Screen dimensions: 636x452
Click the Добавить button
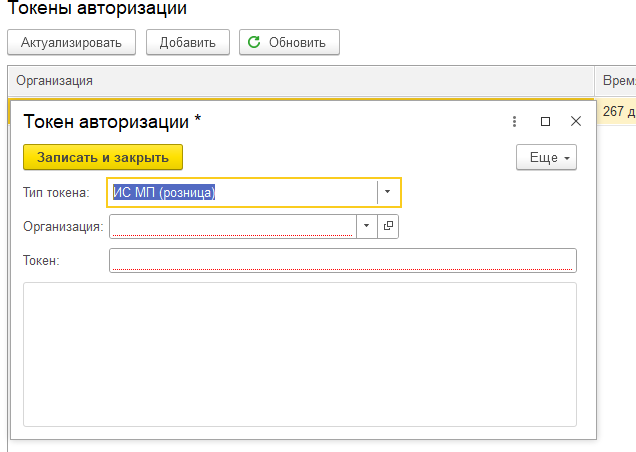point(188,42)
